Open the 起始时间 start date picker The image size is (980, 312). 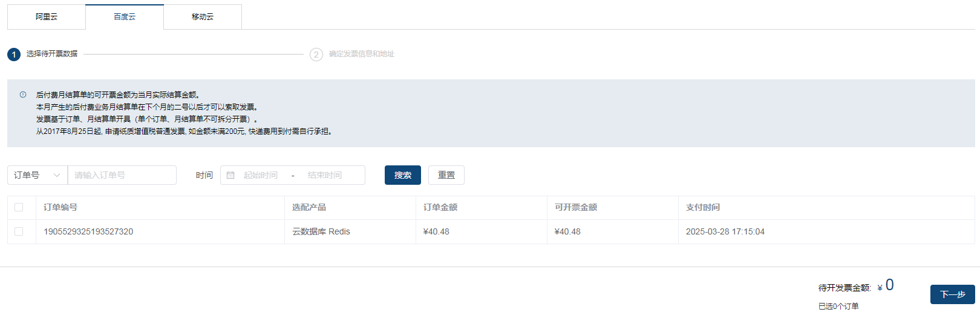coord(261,175)
